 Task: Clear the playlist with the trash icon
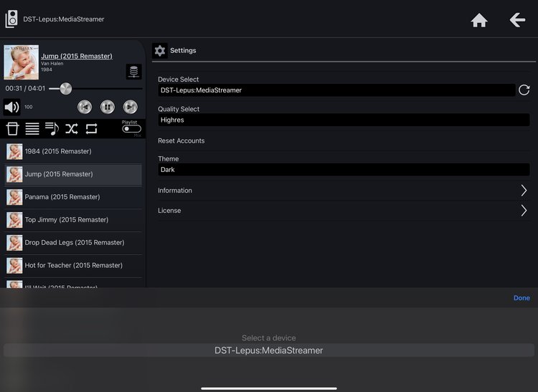click(12, 129)
